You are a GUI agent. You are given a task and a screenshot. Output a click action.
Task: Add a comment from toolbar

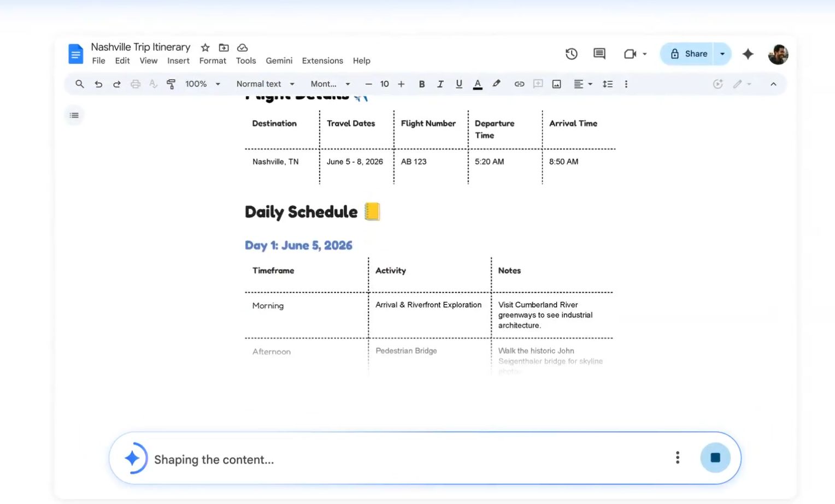click(538, 84)
